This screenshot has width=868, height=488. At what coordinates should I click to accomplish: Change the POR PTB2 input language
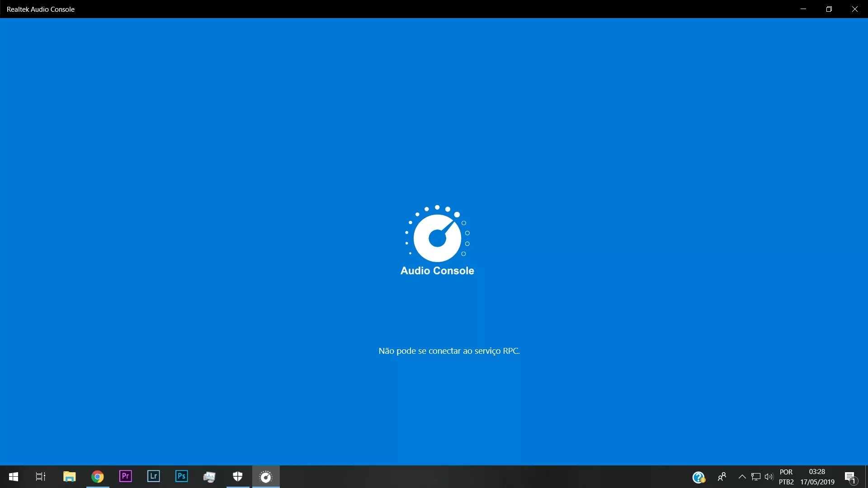pyautogui.click(x=786, y=477)
